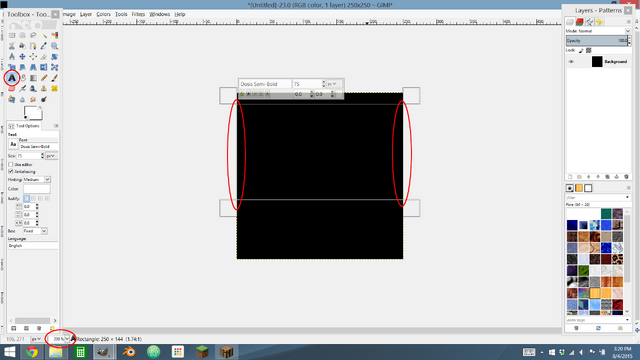Choose left justify in Tool Options
Viewport: 640px width, 360px height.
pyautogui.click(x=27, y=198)
